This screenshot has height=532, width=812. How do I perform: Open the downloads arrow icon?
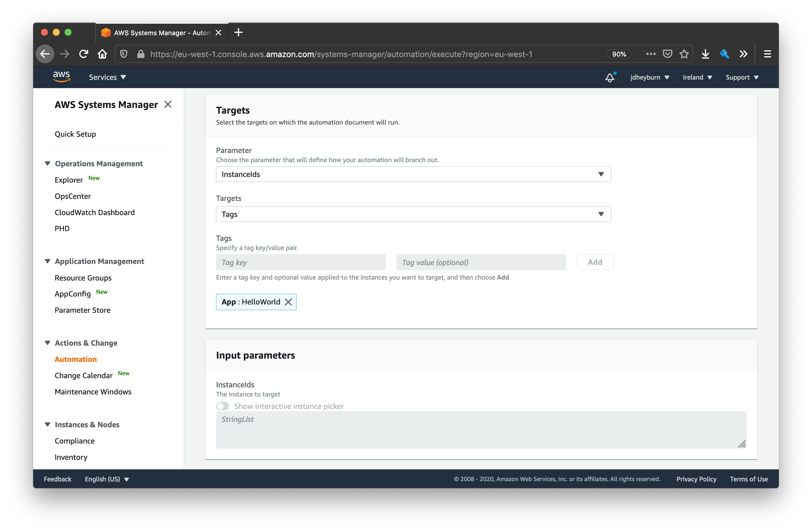705,54
